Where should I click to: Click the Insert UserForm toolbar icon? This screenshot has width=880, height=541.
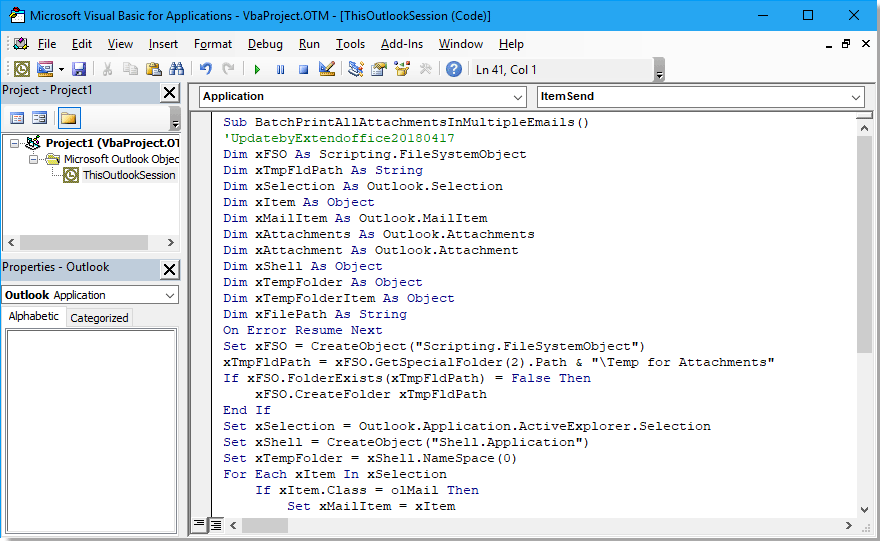45,69
